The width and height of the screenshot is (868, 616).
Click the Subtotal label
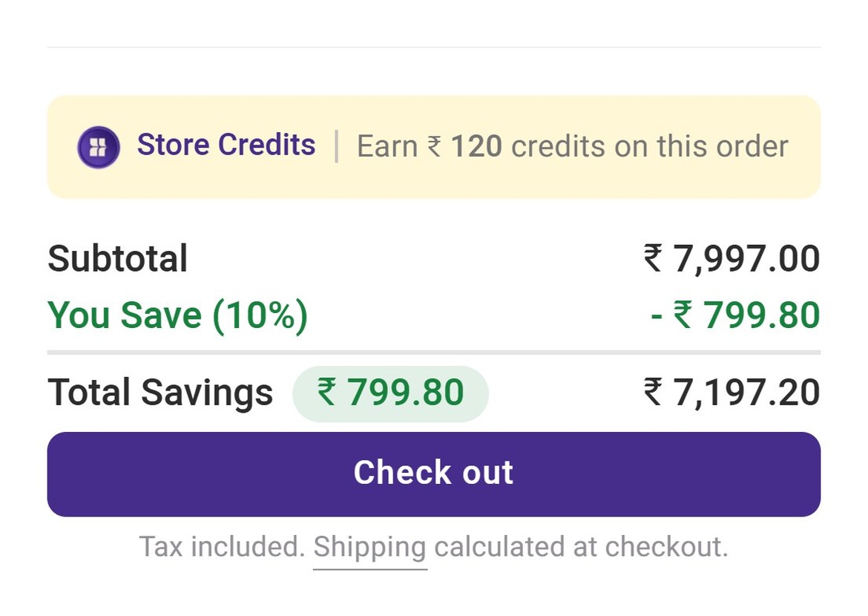coord(118,259)
